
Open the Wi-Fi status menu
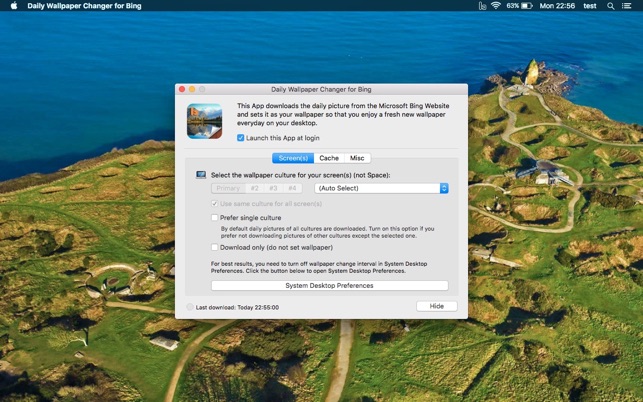click(x=495, y=6)
